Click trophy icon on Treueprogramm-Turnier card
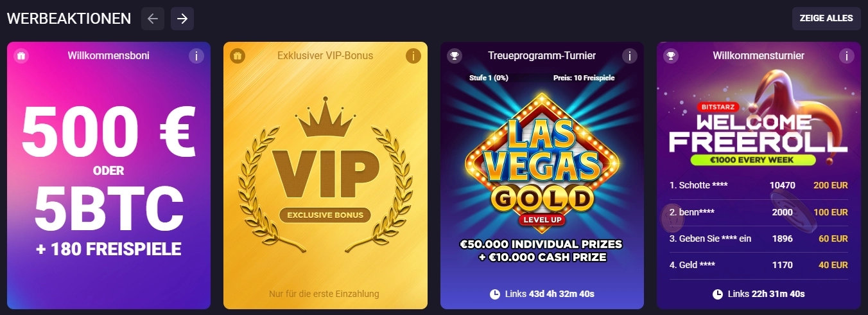 pyautogui.click(x=455, y=56)
